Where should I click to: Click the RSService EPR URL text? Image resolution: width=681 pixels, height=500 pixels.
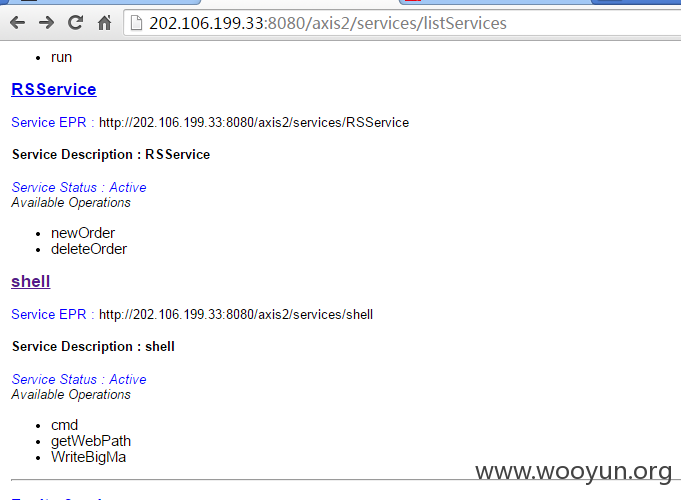[254, 123]
